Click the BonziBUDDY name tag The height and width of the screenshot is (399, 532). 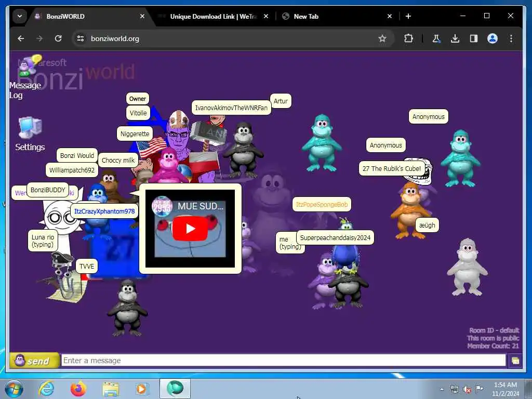coord(48,190)
